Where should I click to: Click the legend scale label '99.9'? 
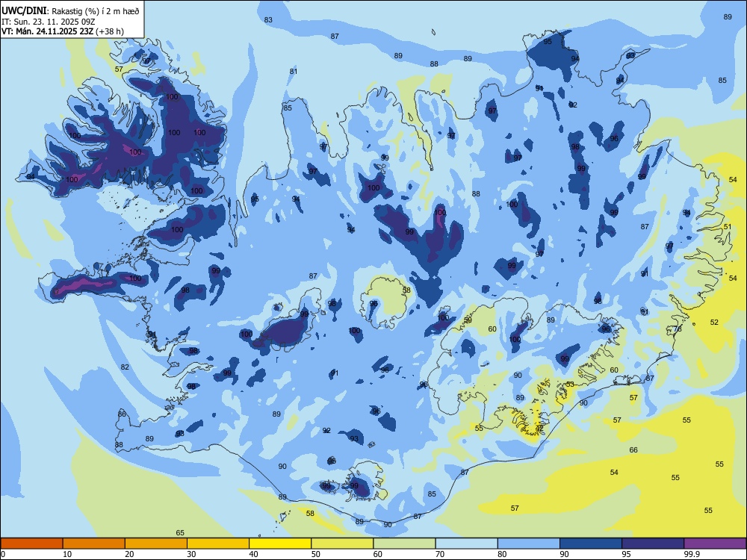691,554
